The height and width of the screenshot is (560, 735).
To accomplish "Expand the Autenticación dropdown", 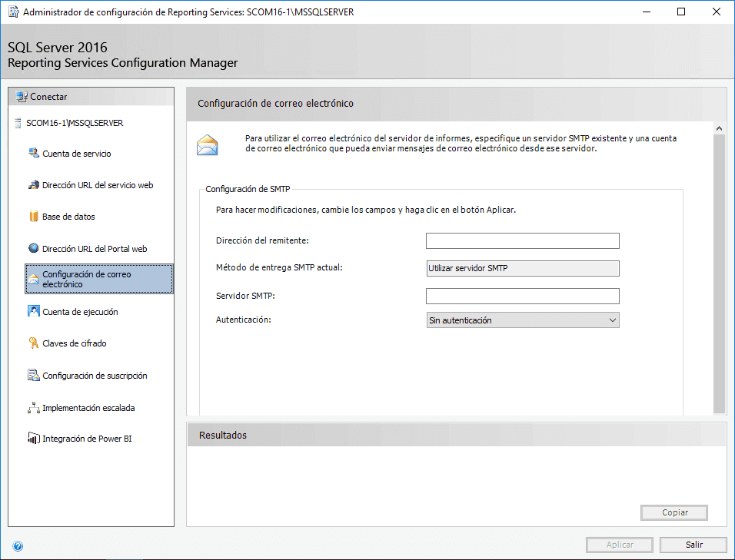I will tap(523, 320).
